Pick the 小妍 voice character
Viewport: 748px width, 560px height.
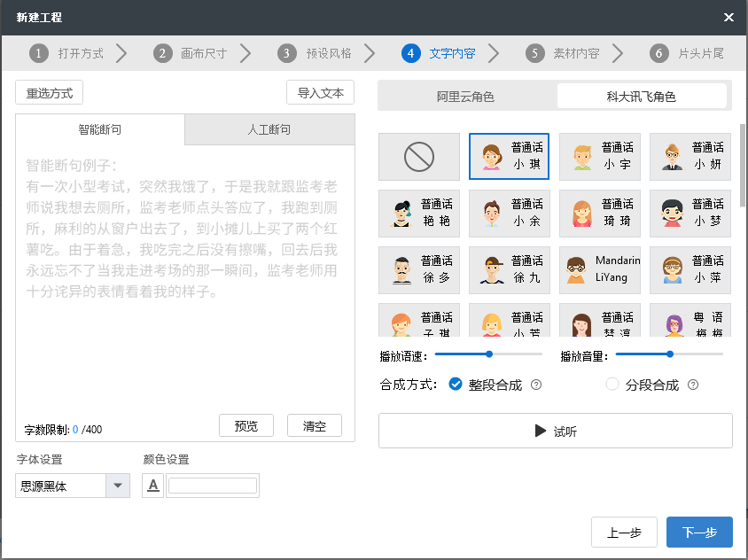(690, 157)
